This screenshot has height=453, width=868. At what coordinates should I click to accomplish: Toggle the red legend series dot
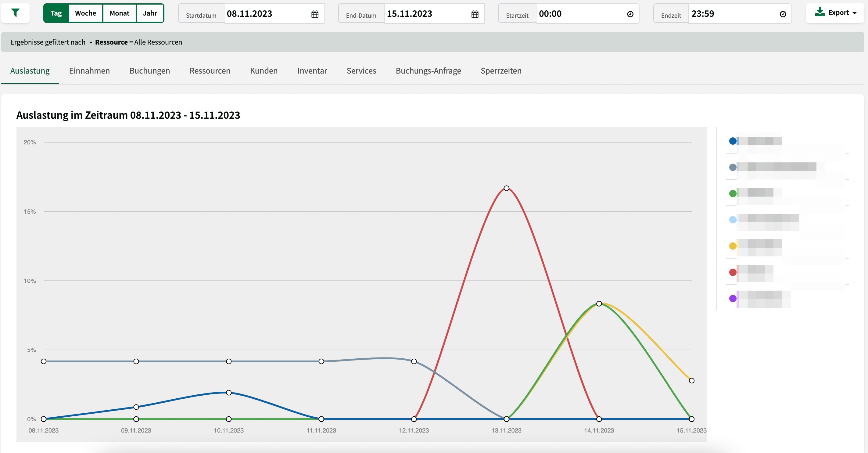pos(733,272)
